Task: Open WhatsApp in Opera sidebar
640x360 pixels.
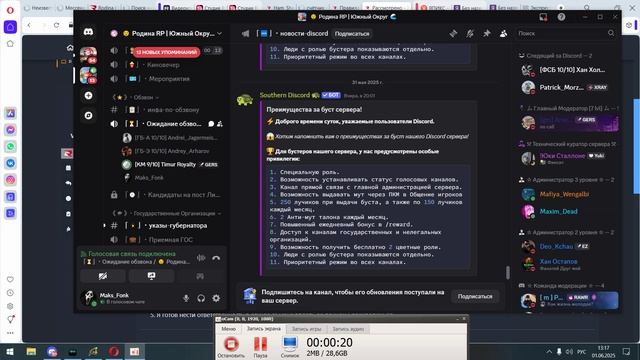Action: point(10,146)
